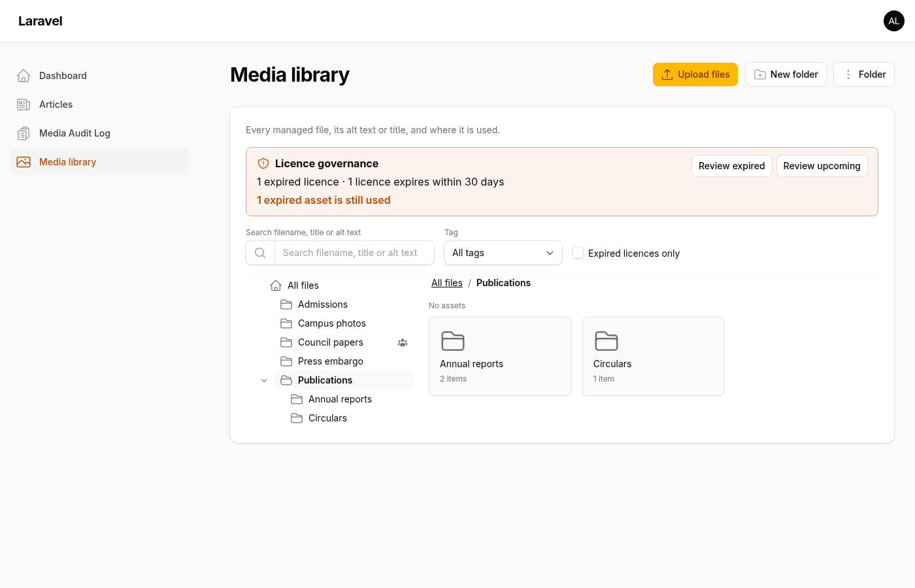Image resolution: width=915 pixels, height=588 pixels.
Task: Click the shared-users icon on Council papers row
Action: click(x=403, y=342)
